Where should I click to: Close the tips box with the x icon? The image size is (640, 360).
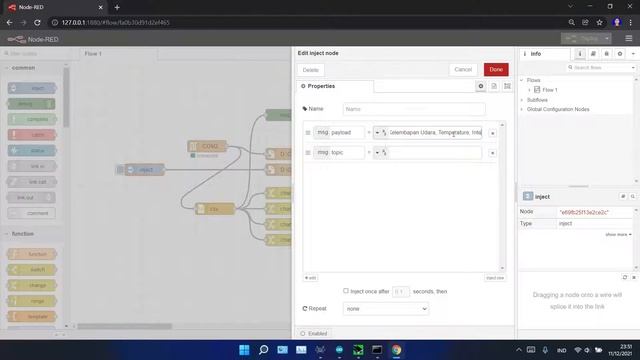634,278
